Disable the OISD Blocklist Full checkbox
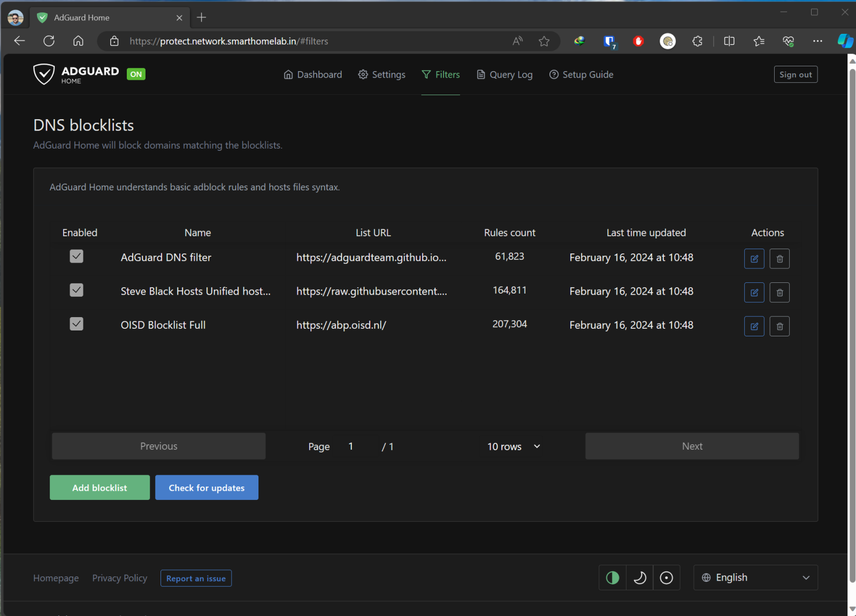This screenshot has width=856, height=616. click(x=77, y=324)
